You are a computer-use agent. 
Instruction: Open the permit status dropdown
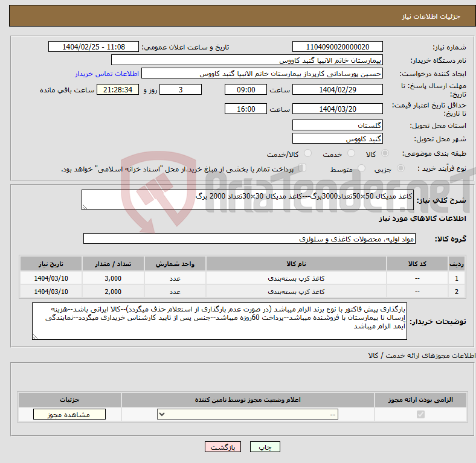(248, 415)
